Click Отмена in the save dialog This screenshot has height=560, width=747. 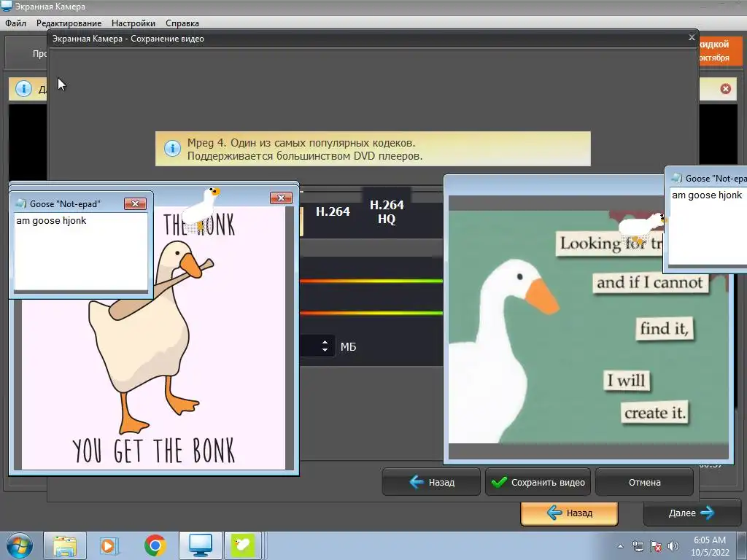[x=644, y=483]
